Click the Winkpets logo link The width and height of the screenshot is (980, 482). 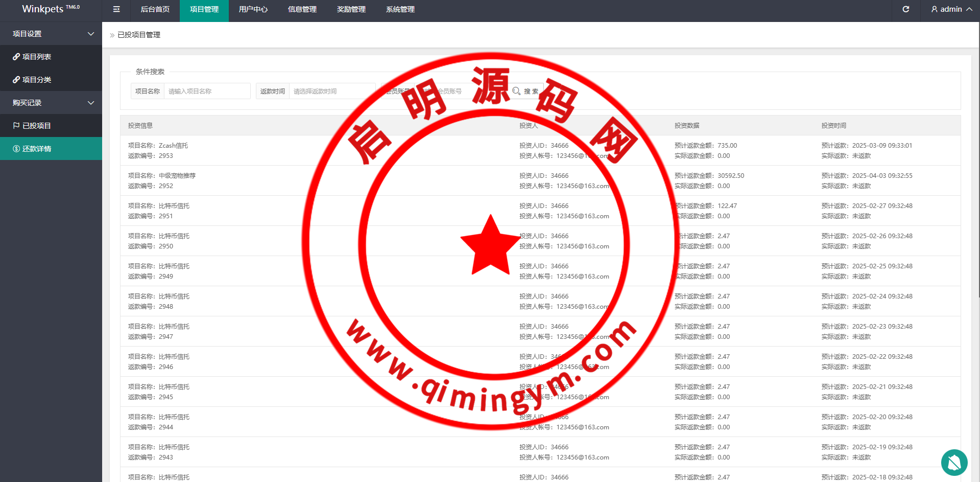pos(51,9)
